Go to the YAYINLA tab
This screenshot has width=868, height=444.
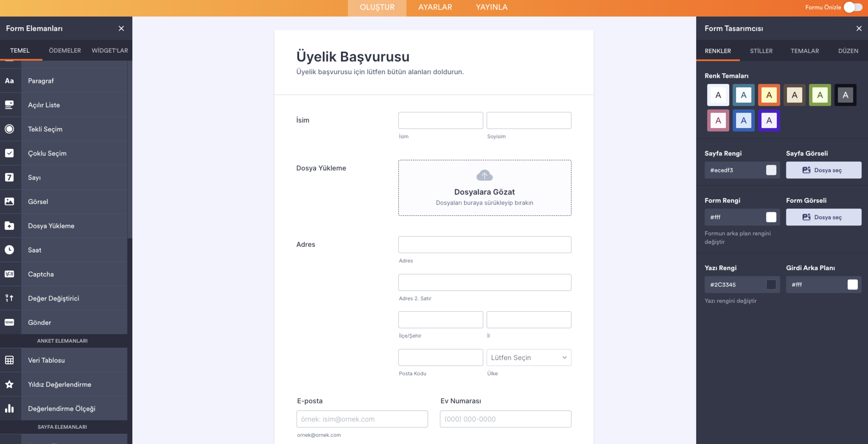point(492,7)
